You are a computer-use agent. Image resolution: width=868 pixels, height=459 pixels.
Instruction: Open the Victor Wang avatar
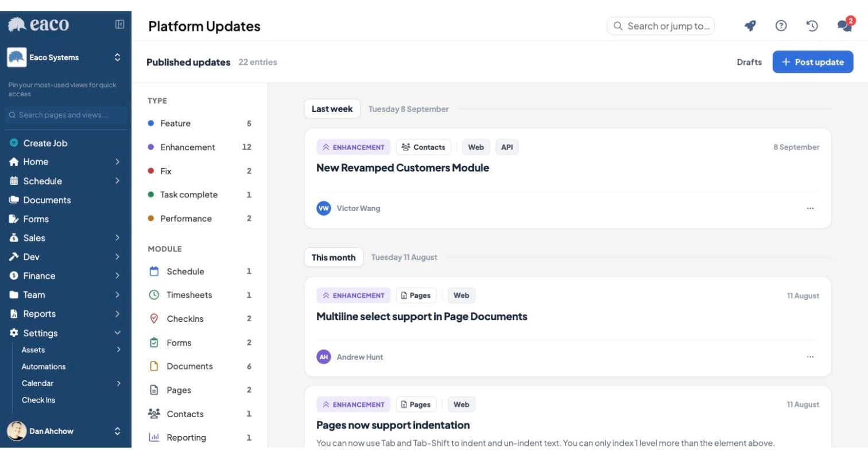coord(324,208)
